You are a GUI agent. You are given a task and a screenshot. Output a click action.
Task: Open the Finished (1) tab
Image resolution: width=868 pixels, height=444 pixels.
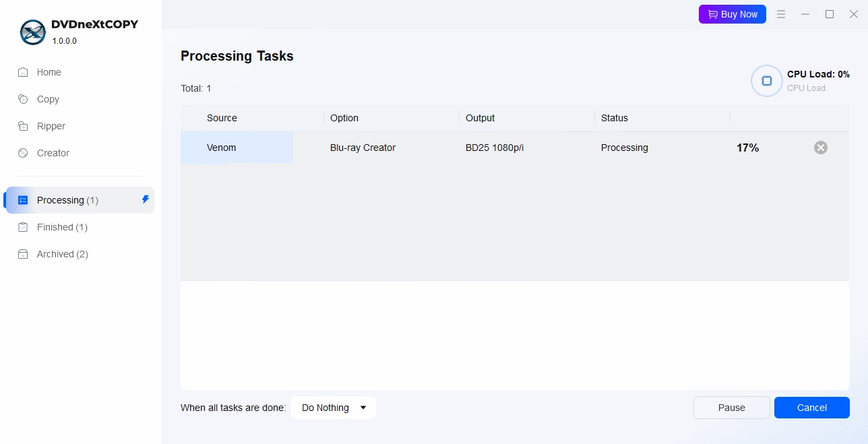pos(62,227)
